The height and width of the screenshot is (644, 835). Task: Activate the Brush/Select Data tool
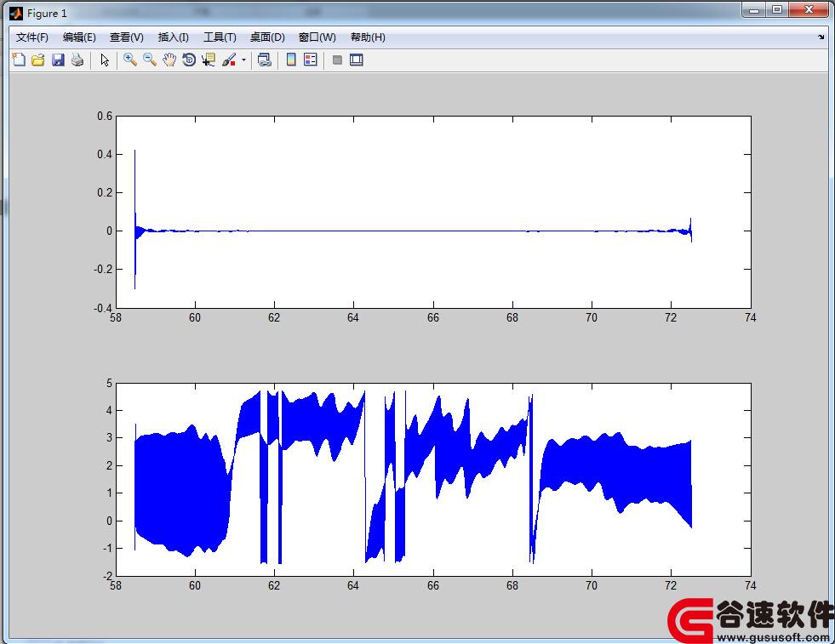click(x=229, y=60)
